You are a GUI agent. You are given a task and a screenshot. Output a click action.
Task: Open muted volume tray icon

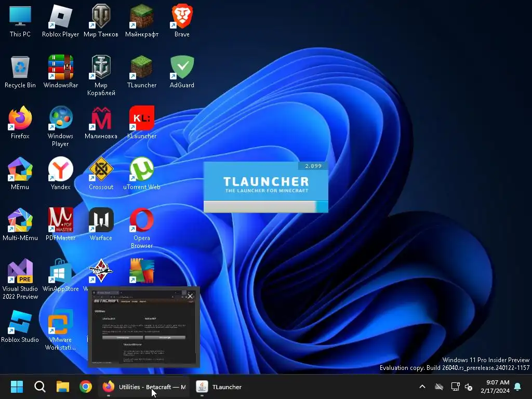pyautogui.click(x=469, y=387)
